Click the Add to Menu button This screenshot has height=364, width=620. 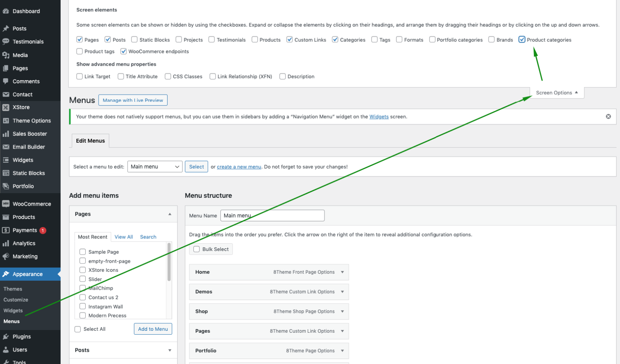[x=153, y=329]
